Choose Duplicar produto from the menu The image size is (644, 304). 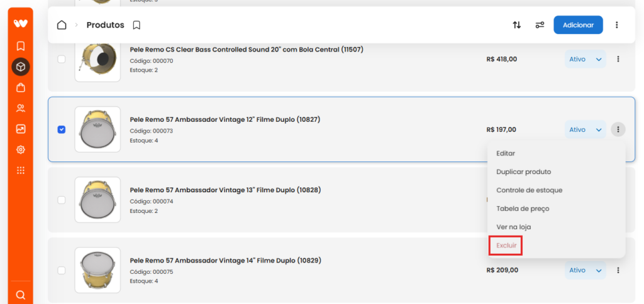coord(524,172)
